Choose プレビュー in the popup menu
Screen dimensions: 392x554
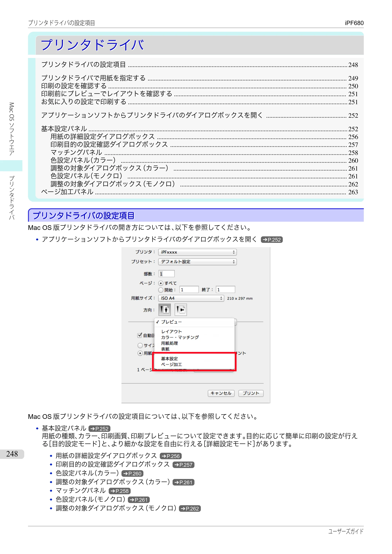(x=195, y=322)
